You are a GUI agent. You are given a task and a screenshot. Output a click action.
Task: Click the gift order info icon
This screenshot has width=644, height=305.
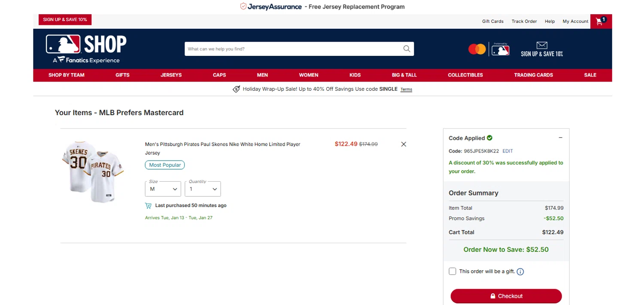(x=520, y=271)
